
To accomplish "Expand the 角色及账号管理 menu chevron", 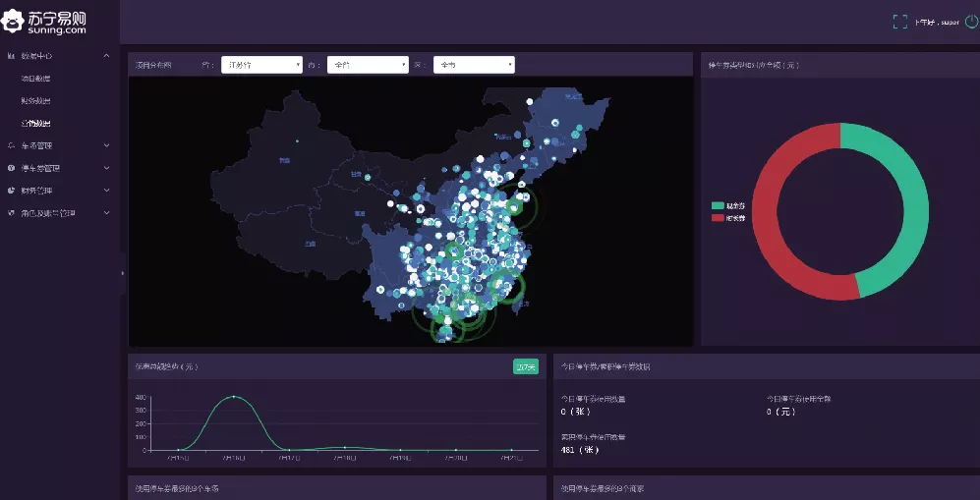I will click(107, 213).
